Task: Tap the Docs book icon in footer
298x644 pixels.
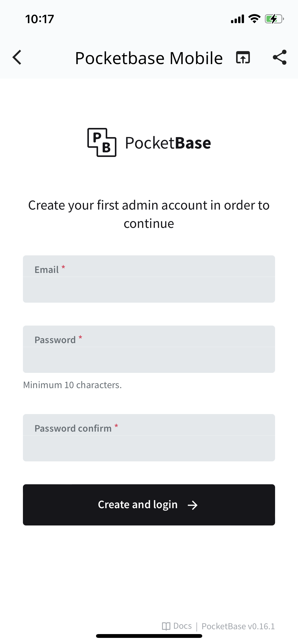Action: [x=167, y=625]
